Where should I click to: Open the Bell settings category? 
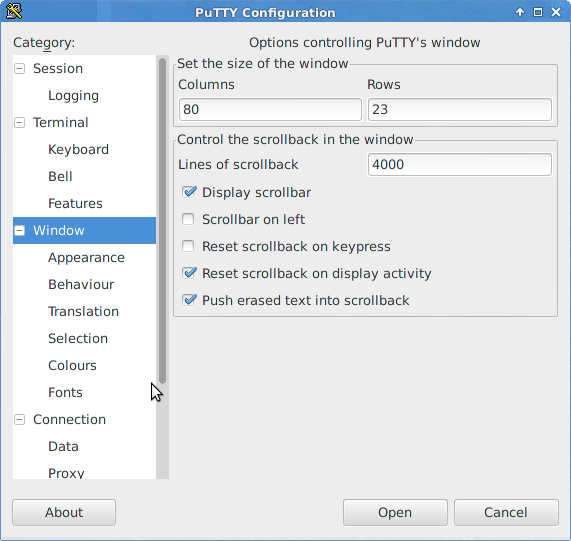point(60,176)
